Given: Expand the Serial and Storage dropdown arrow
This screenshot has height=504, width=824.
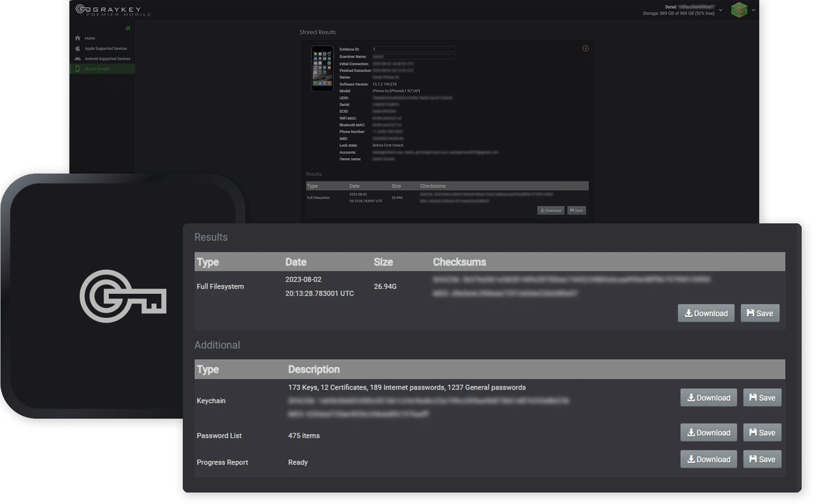Looking at the screenshot, I should point(721,10).
